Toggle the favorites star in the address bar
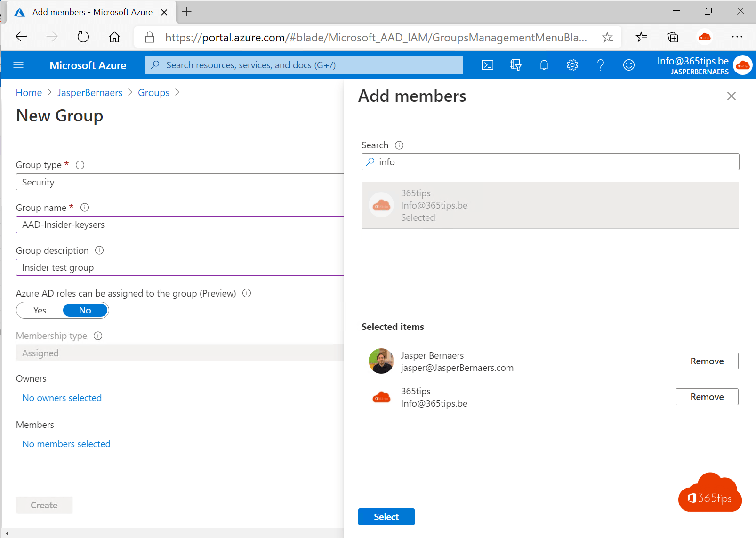Viewport: 756px width, 538px height. (608, 37)
